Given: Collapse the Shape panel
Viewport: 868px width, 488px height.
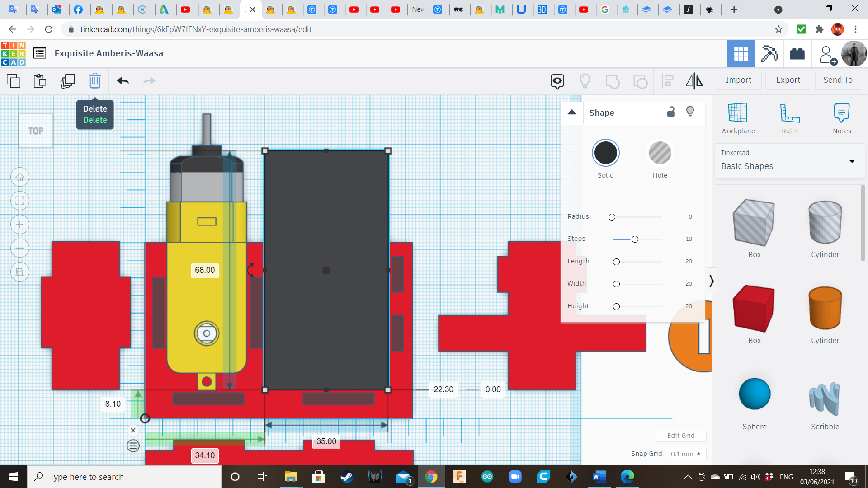Looking at the screenshot, I should (572, 113).
